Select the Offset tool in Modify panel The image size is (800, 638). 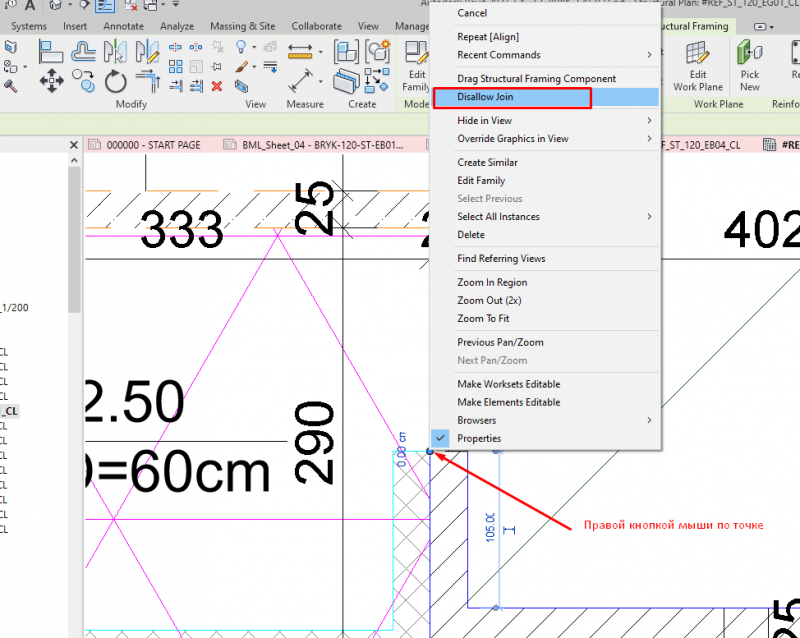(x=84, y=51)
